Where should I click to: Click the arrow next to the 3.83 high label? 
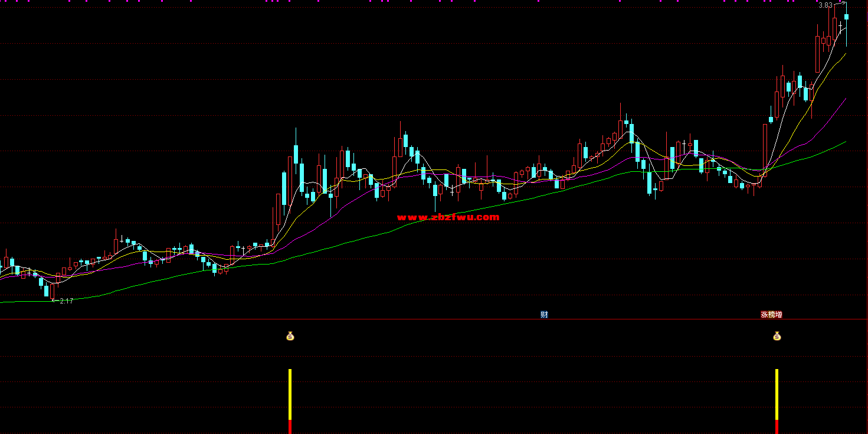coord(841,4)
